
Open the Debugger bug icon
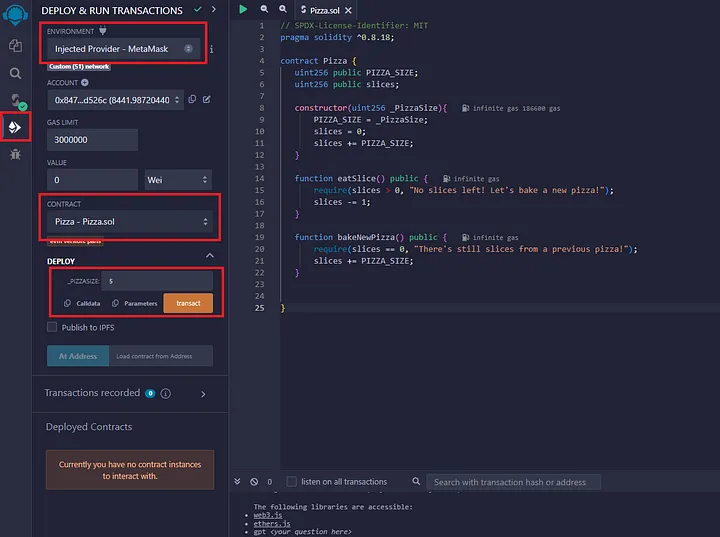point(15,154)
